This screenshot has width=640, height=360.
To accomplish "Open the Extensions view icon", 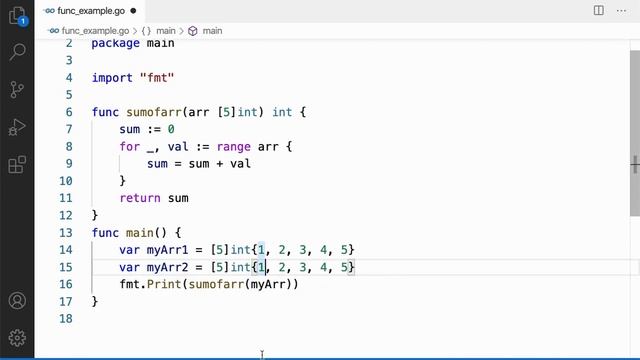I will pyautogui.click(x=17, y=164).
